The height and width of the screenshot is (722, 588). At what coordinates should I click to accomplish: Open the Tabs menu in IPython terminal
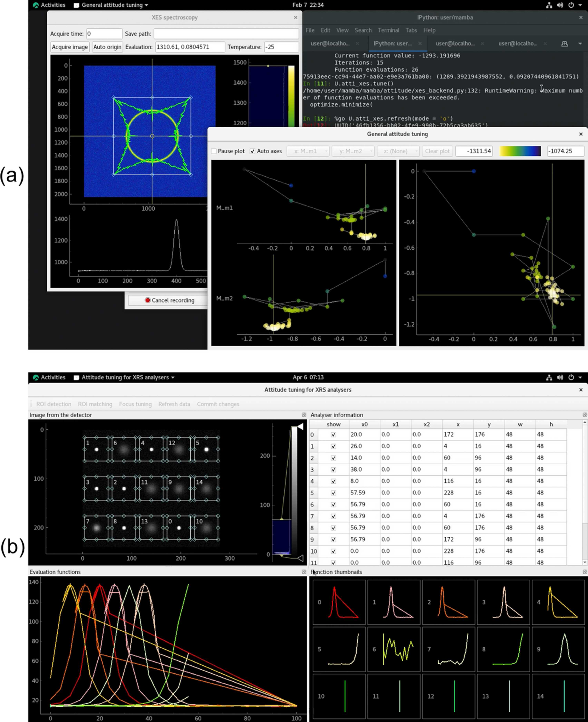[x=411, y=30]
